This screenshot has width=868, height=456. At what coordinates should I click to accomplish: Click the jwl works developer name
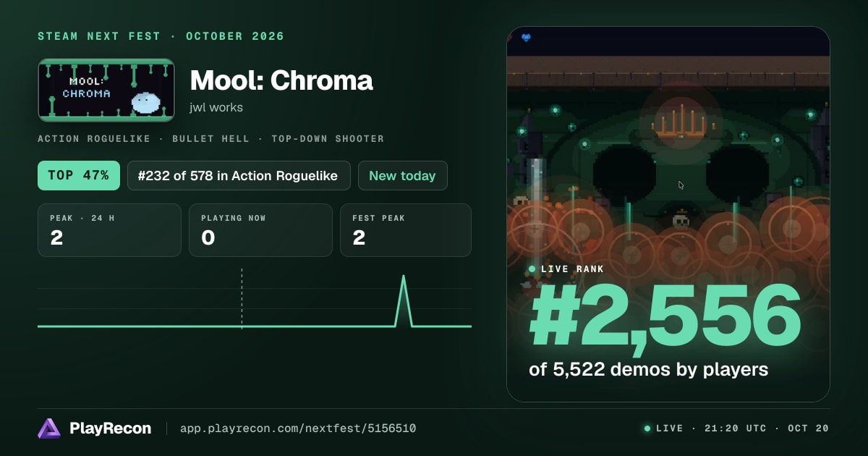(216, 108)
